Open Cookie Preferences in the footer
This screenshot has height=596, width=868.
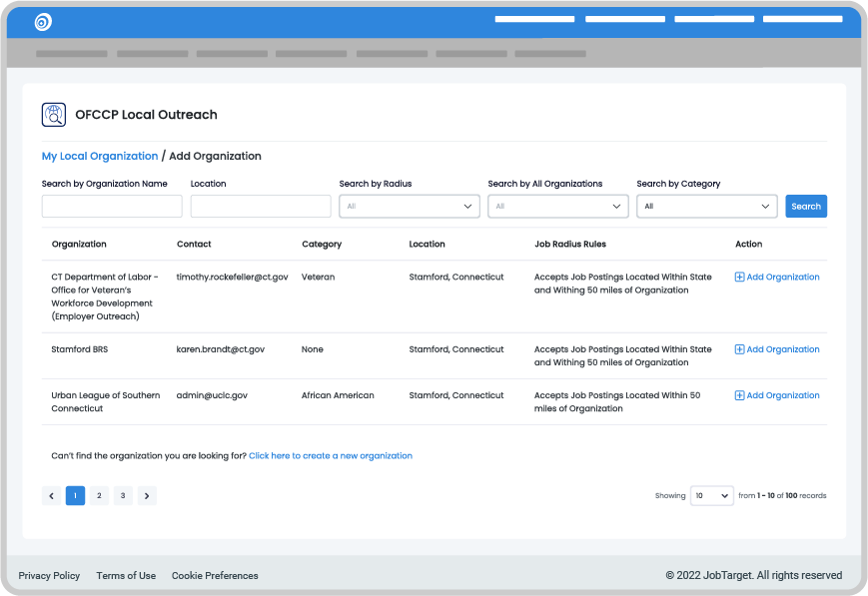215,576
